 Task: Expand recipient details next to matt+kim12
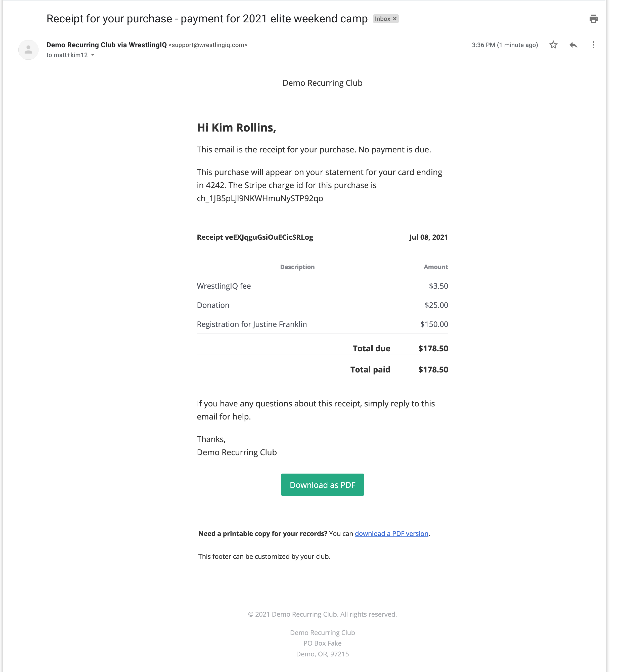click(x=93, y=55)
